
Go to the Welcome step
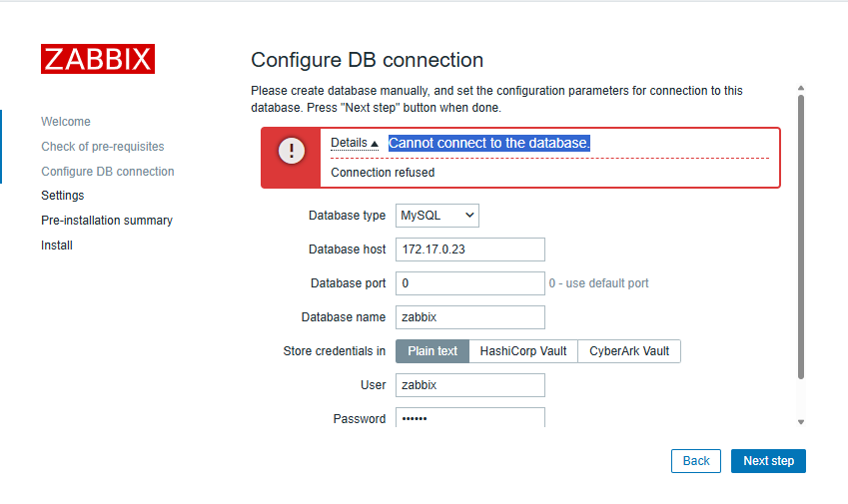pos(66,122)
